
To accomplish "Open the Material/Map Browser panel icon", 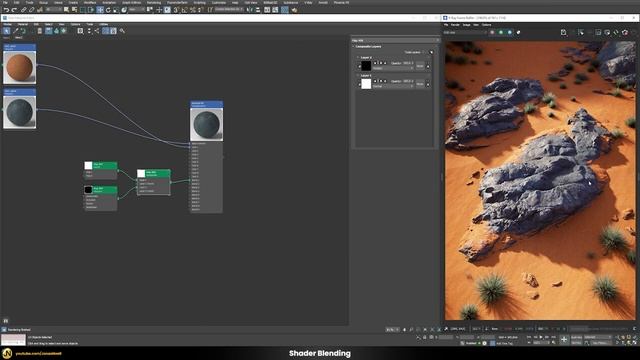I will pos(105,31).
